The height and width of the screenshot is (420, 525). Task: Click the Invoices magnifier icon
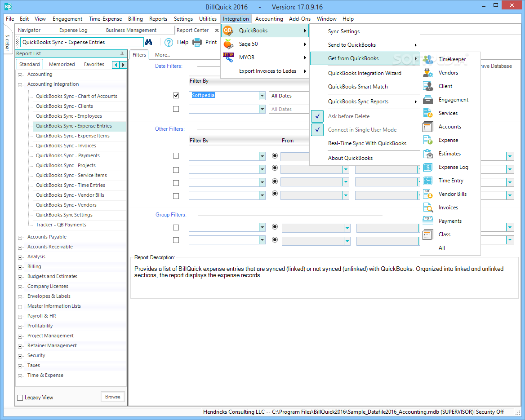pyautogui.click(x=428, y=208)
